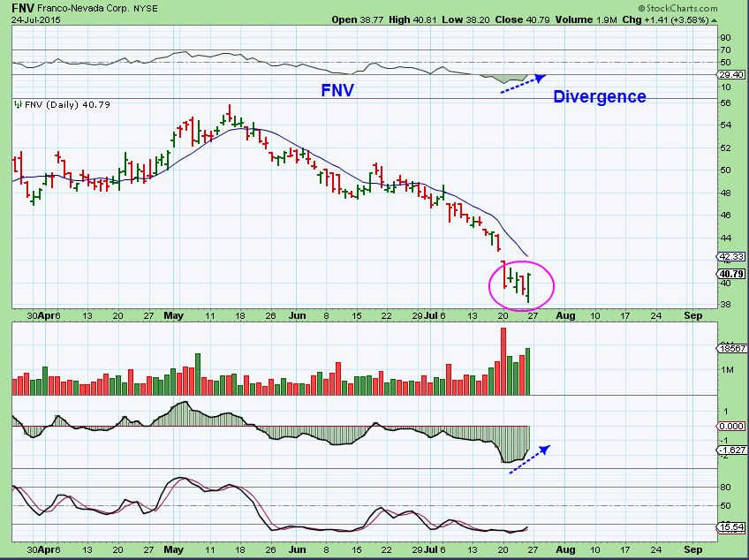
Task: Click the 0.000 MACD zero-line tag
Action: 731,426
